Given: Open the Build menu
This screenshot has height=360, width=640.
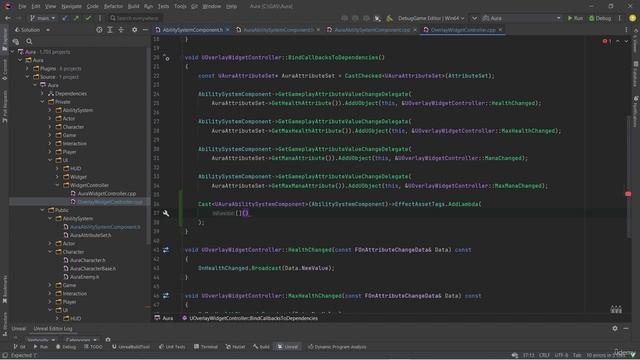Looking at the screenshot, I should pos(133,7).
